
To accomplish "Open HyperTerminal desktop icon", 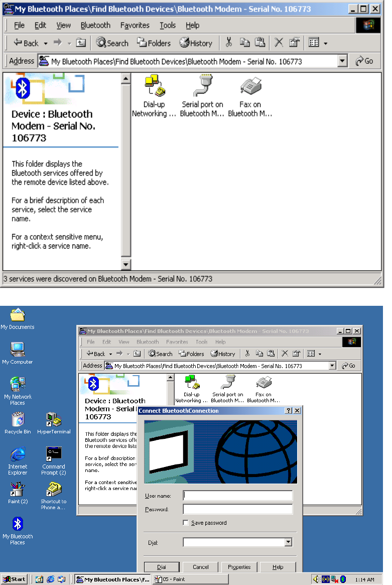I will point(54,423).
